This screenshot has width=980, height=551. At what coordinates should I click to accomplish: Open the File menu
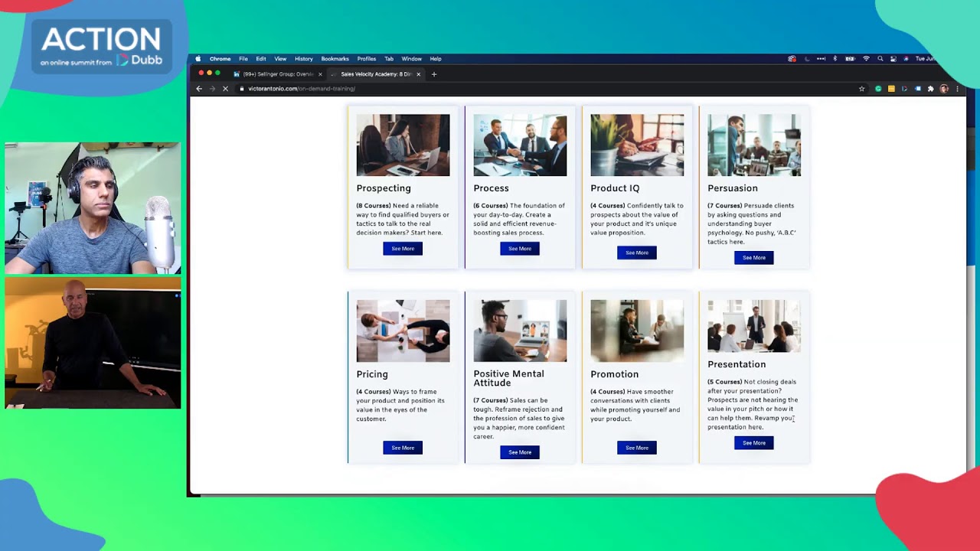point(243,59)
